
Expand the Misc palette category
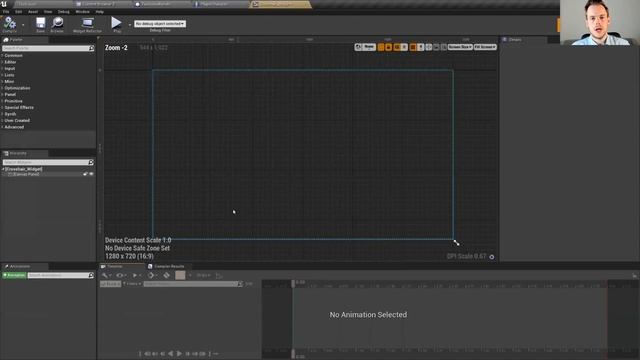(x=9, y=82)
